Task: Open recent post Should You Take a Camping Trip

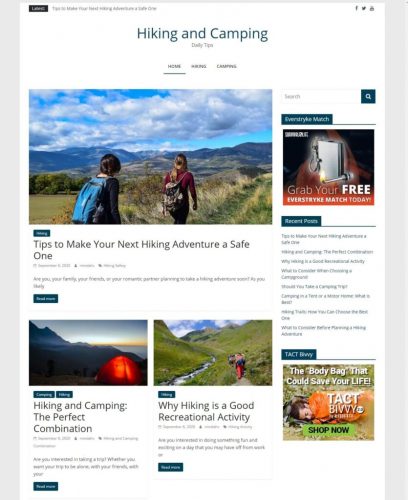Action: click(x=314, y=286)
